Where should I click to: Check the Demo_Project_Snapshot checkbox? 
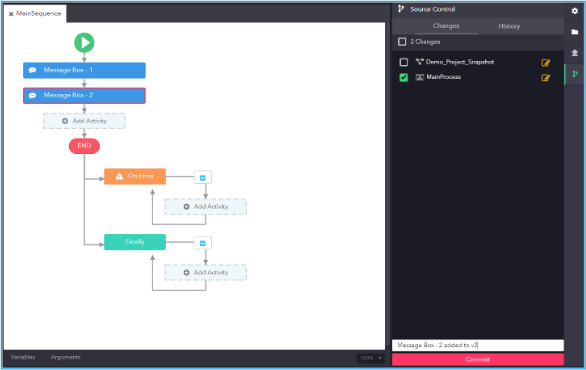click(x=404, y=62)
